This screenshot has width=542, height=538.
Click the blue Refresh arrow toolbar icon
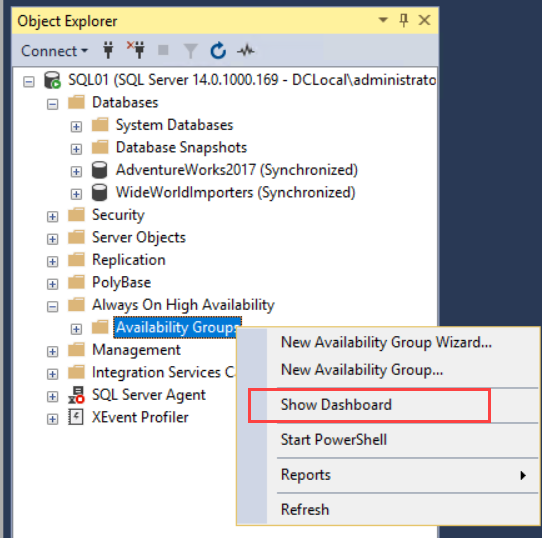pyautogui.click(x=218, y=50)
